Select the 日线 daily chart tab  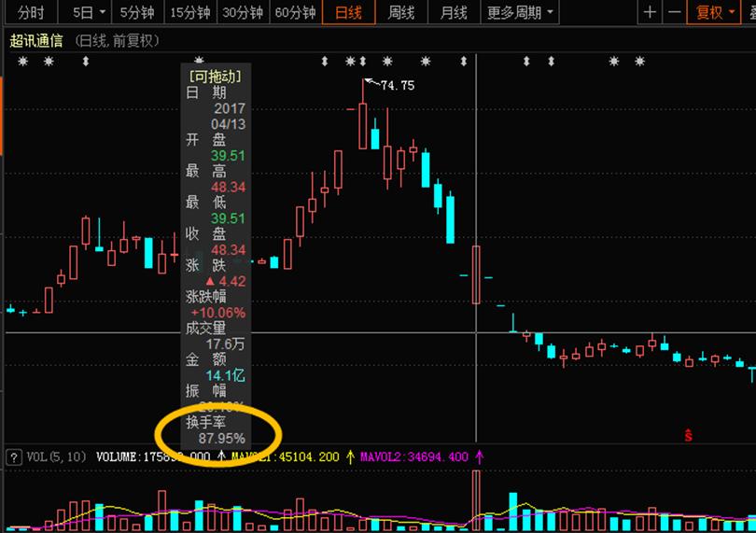(348, 12)
